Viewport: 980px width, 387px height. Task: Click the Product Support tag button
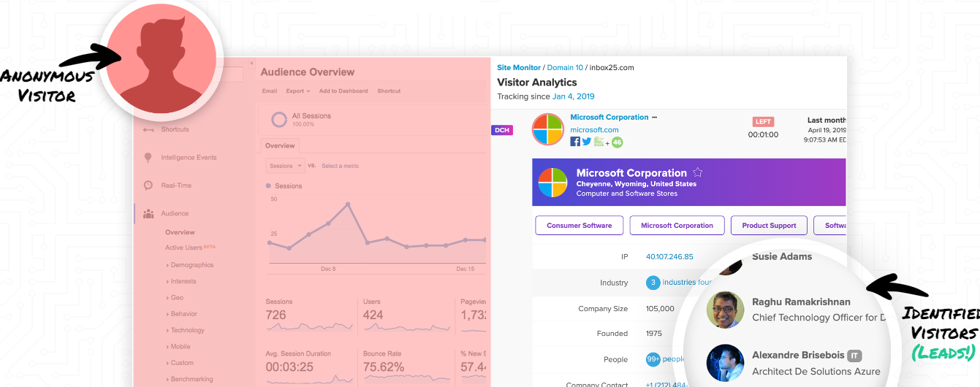tap(769, 226)
